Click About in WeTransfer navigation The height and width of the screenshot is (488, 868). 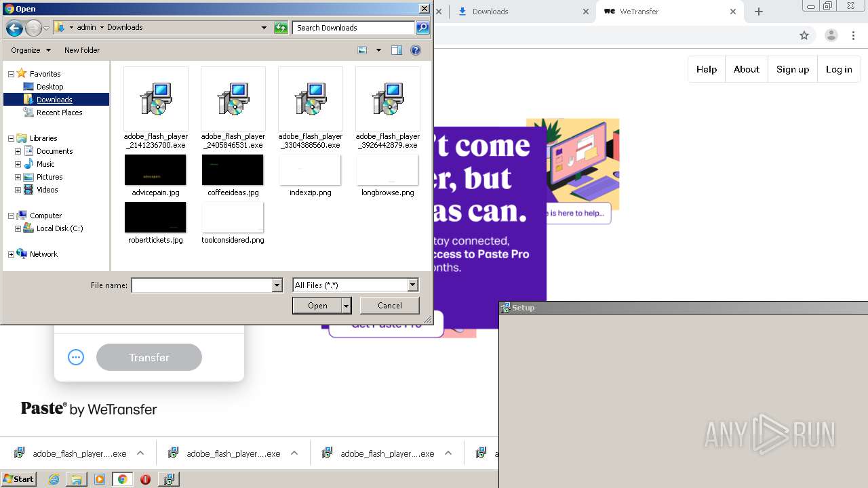747,69
